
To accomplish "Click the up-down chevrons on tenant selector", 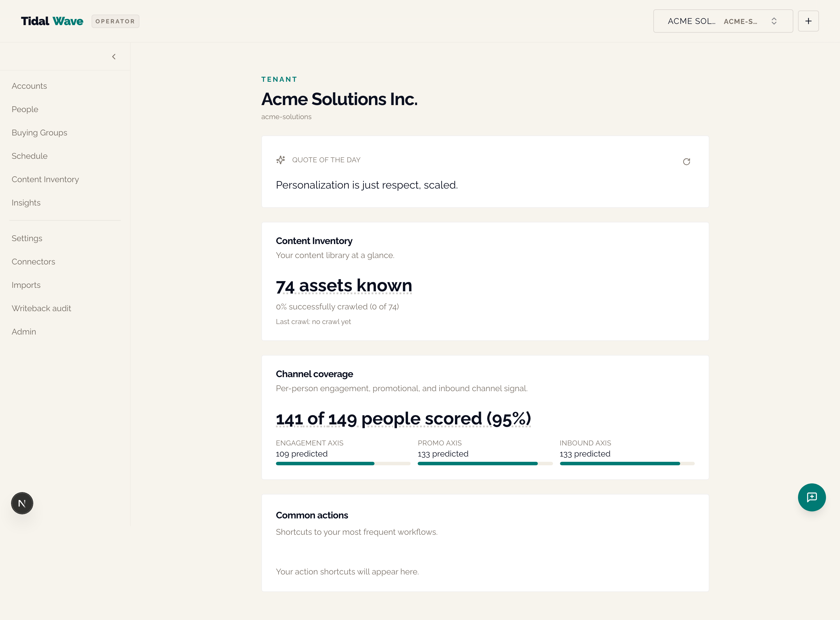I will point(774,21).
